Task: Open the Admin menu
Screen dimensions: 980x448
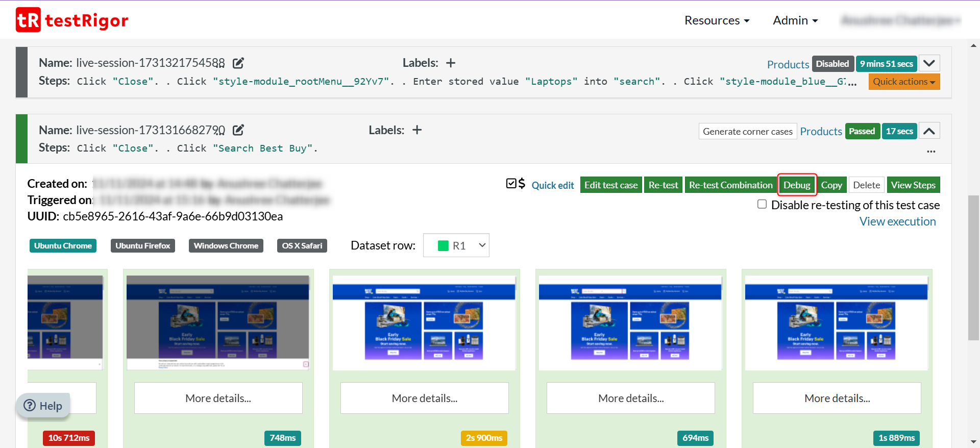Action: (795, 20)
